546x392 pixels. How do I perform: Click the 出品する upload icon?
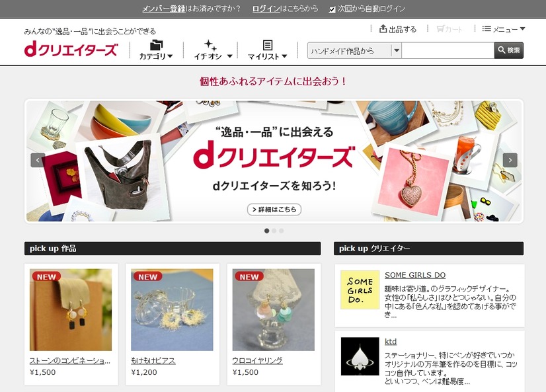383,28
